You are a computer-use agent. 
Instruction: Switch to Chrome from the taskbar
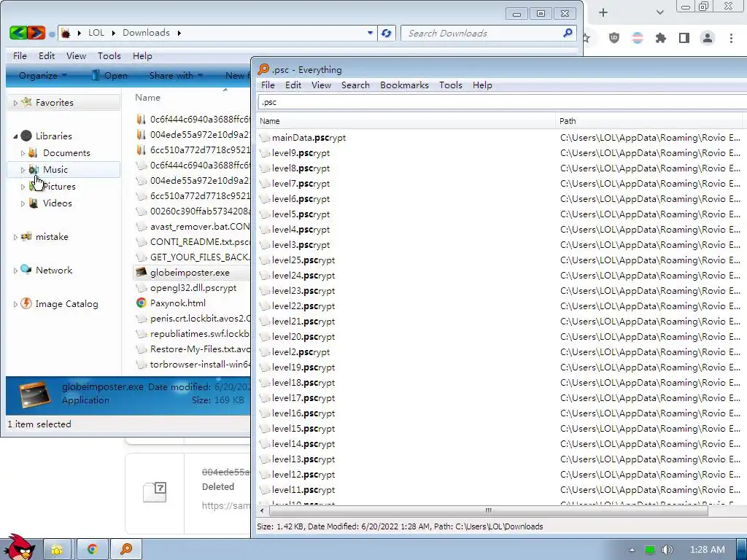coord(93,550)
